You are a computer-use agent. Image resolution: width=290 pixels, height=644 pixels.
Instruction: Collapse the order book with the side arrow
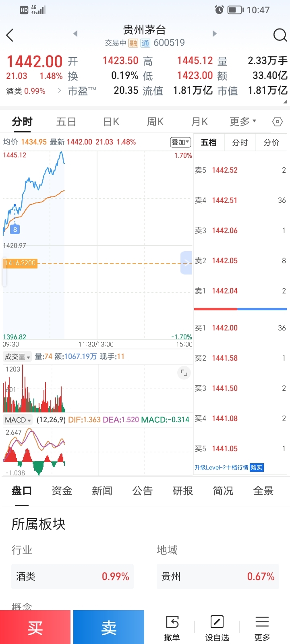pyautogui.click(x=186, y=263)
